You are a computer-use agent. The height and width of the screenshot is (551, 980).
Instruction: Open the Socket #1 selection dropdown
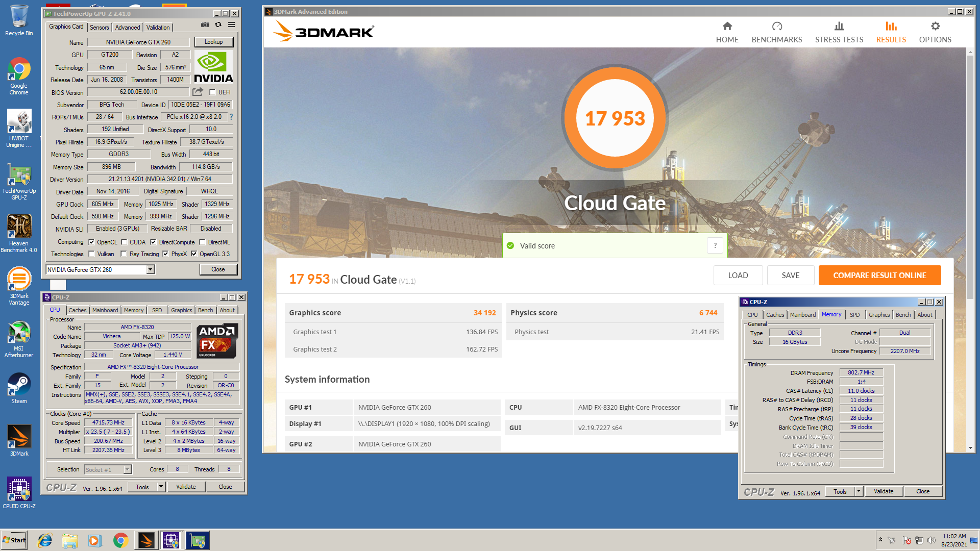point(128,470)
